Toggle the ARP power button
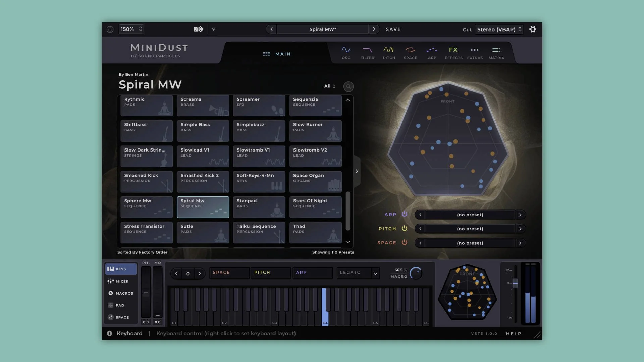Viewport: 644px width, 362px height. tap(405, 214)
